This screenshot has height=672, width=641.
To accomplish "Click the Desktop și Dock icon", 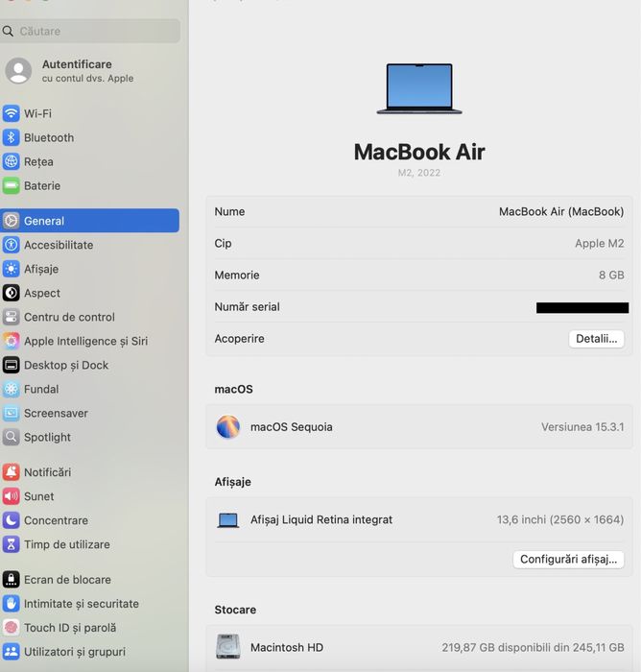I will coord(11,365).
